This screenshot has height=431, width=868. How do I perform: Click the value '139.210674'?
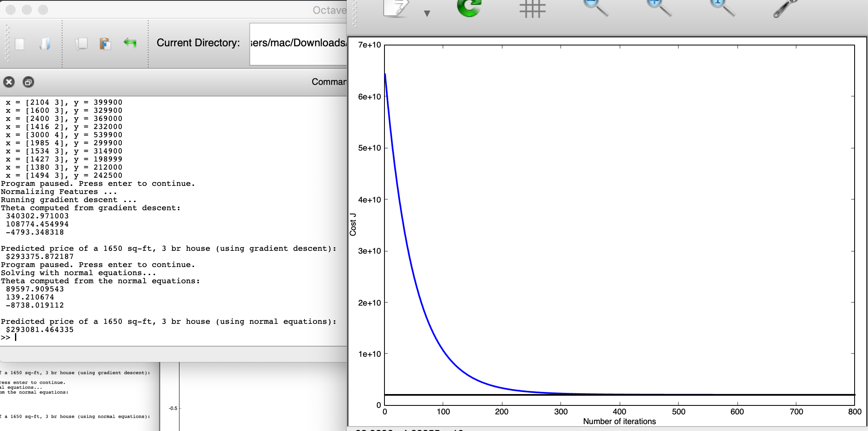tap(30, 297)
